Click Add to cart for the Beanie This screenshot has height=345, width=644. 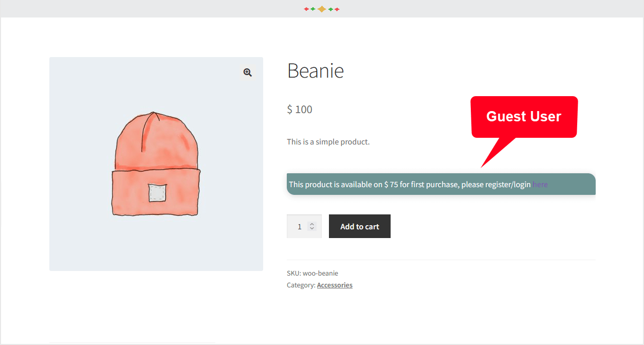[x=359, y=226]
